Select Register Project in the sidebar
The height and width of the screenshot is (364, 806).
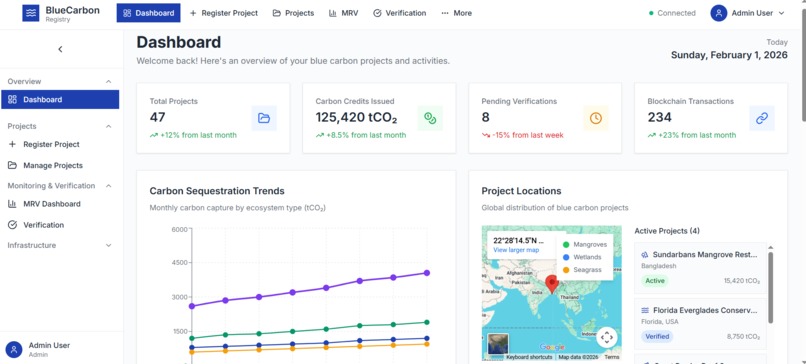(x=60, y=144)
